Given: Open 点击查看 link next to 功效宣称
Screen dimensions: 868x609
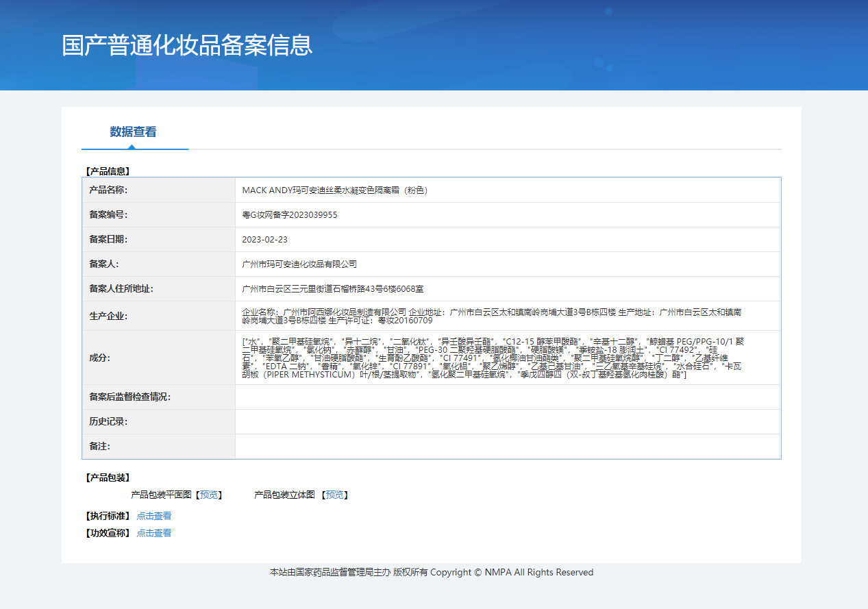Looking at the screenshot, I should coord(154,533).
